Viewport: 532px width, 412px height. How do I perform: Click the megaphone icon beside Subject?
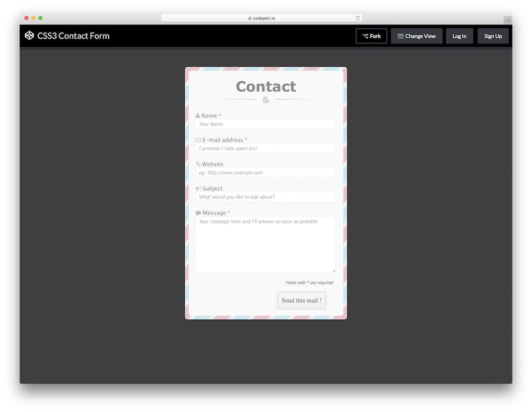(198, 188)
